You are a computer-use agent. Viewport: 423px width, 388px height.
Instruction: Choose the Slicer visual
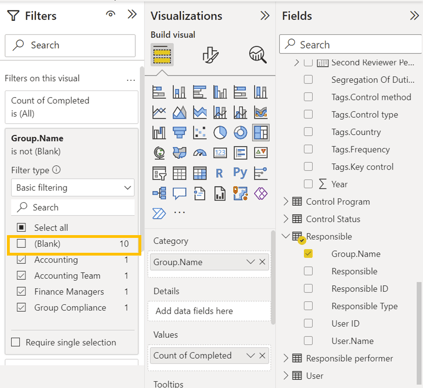(159, 173)
